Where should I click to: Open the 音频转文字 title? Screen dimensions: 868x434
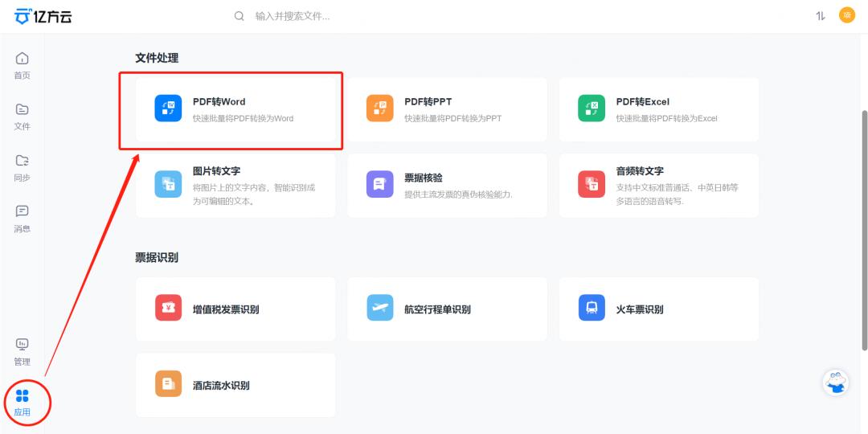(x=640, y=171)
